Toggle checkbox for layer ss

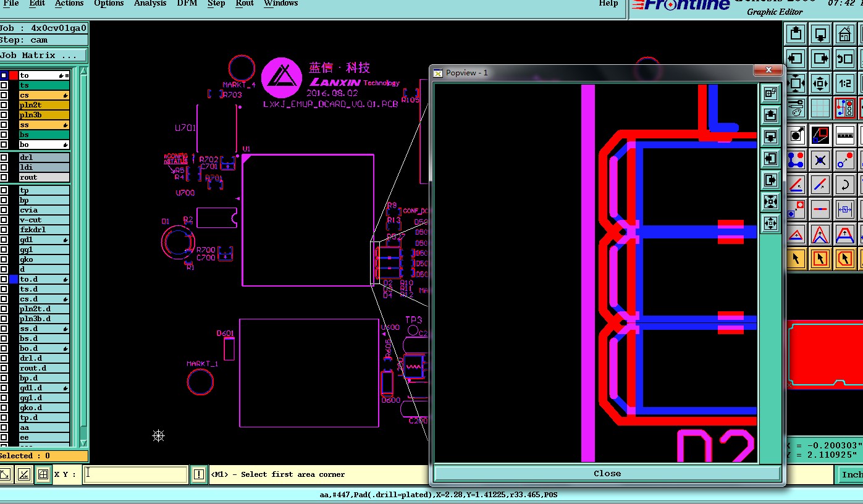point(4,125)
